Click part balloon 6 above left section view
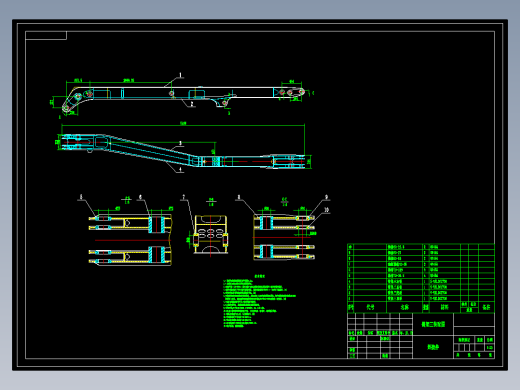Screen dimensions: 520x390 point(140,197)
